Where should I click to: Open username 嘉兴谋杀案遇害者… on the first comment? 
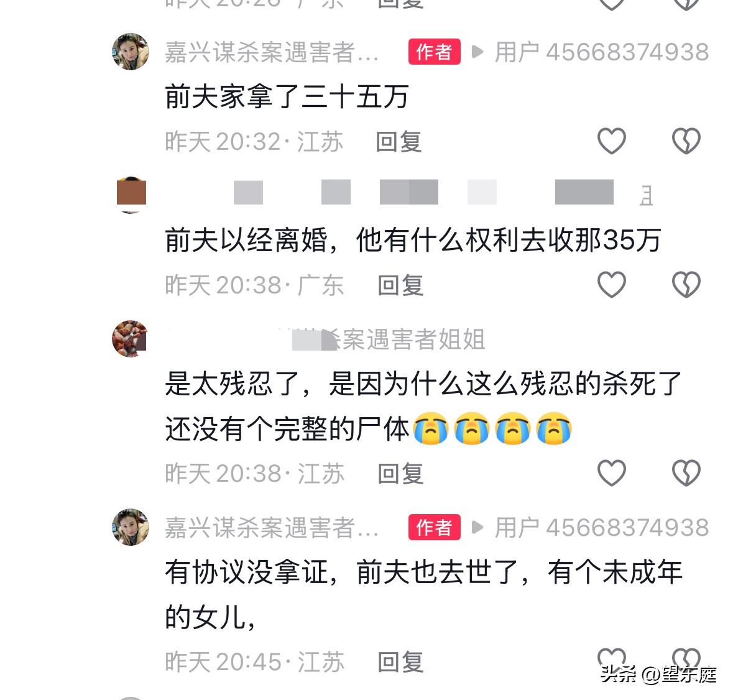click(x=272, y=52)
